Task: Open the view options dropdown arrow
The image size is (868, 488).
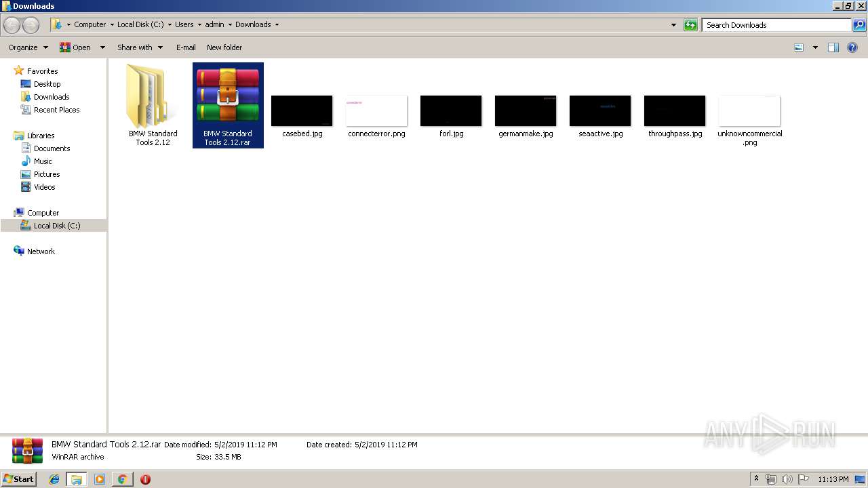Action: [815, 47]
